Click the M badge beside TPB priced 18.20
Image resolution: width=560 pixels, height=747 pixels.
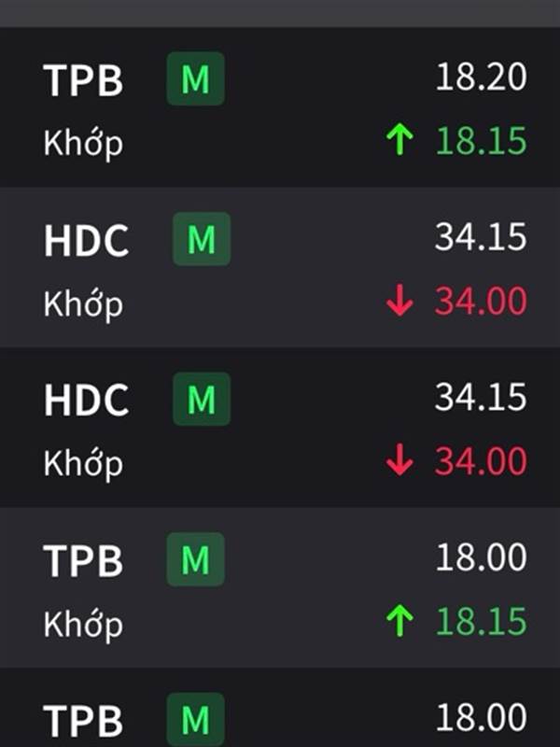(196, 79)
